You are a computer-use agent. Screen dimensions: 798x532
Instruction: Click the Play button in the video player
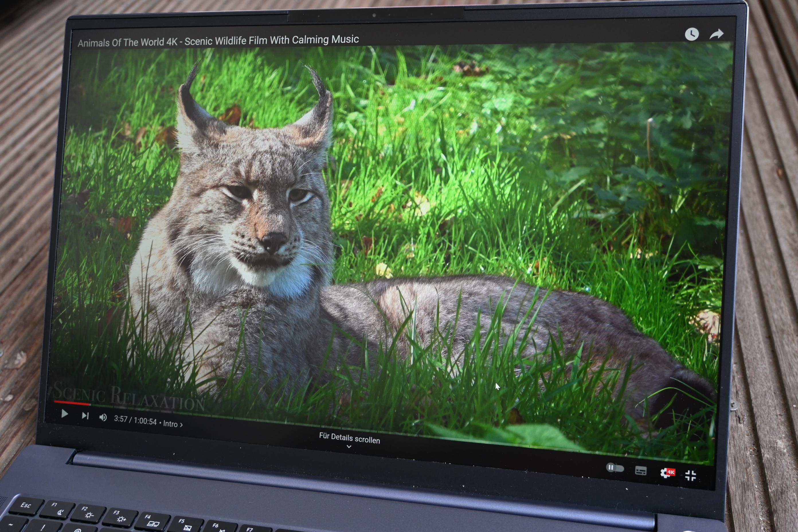(64, 414)
